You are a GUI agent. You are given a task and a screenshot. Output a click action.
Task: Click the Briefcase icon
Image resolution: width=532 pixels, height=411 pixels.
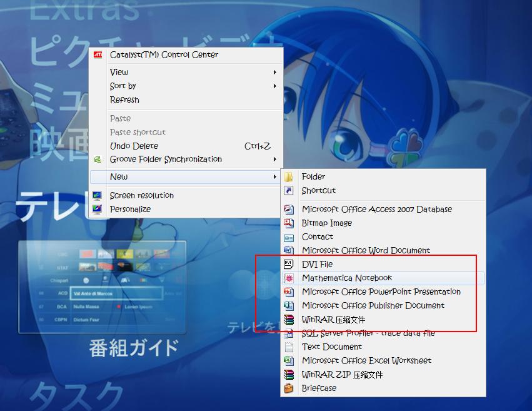pos(288,388)
